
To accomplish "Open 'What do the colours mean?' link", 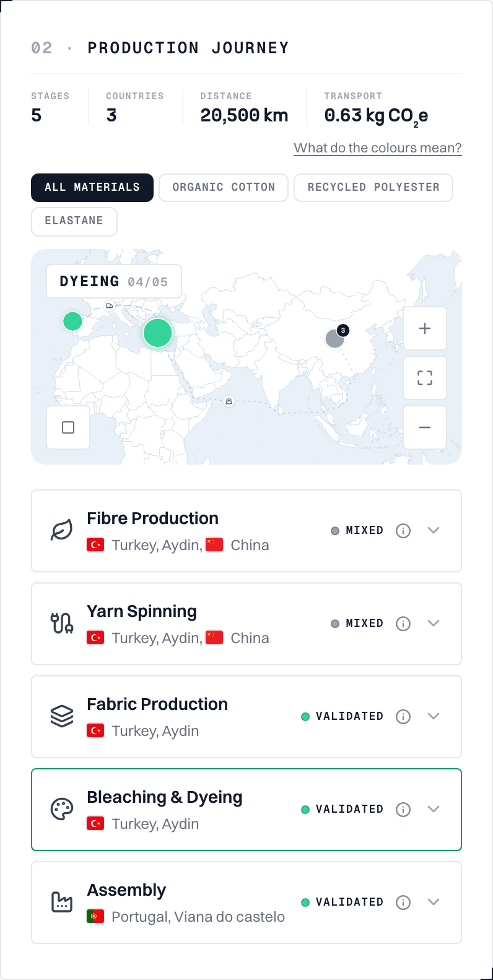I will 378,148.
